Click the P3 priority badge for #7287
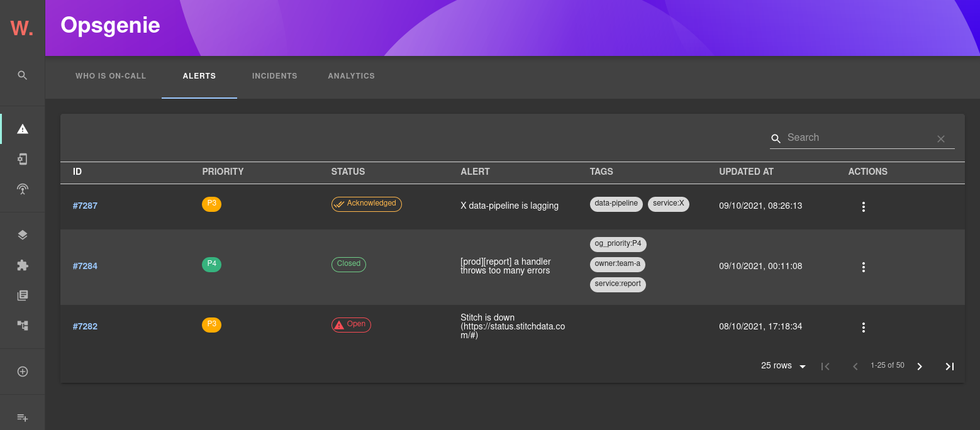 pyautogui.click(x=211, y=204)
